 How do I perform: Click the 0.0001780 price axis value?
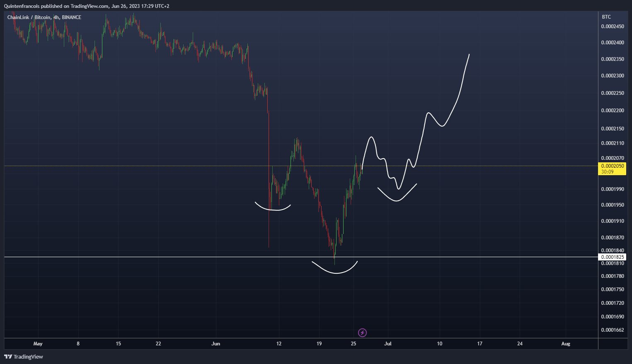613,276
